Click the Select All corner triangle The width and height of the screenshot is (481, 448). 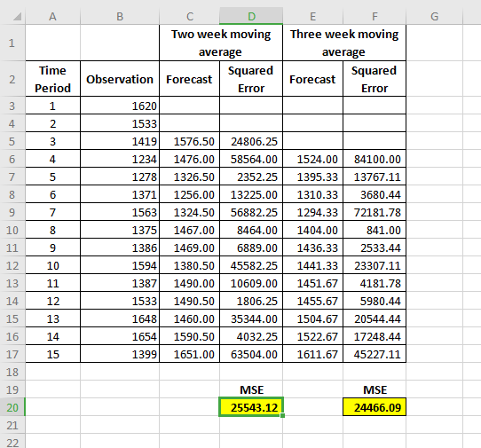point(17,17)
